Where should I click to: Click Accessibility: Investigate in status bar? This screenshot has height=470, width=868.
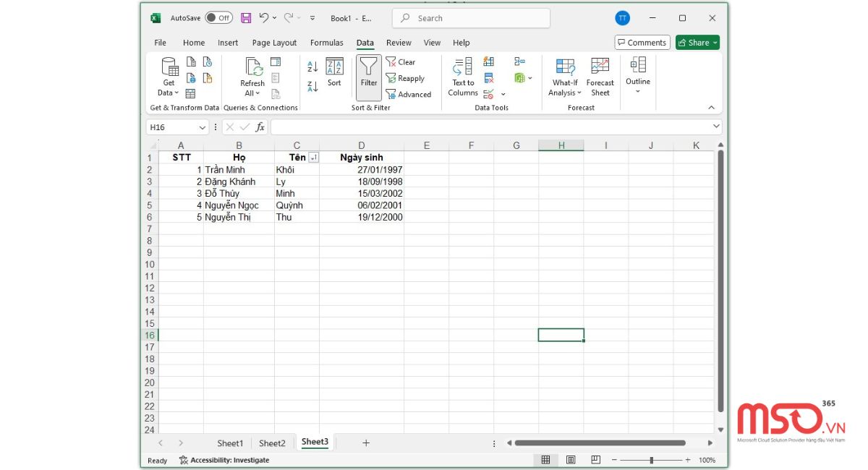coord(224,460)
